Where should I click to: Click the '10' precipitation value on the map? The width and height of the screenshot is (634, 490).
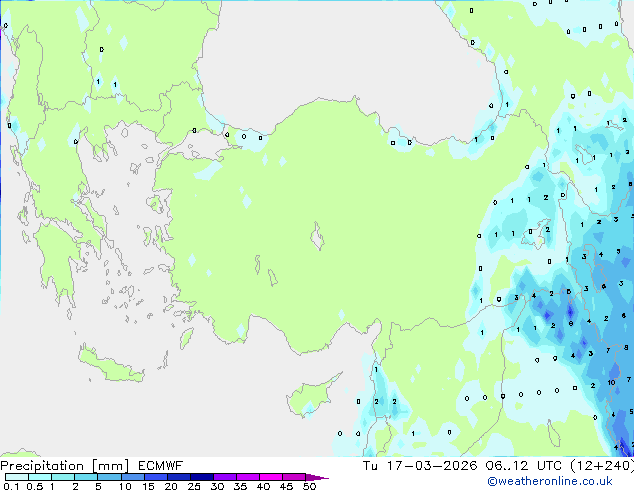(x=611, y=382)
